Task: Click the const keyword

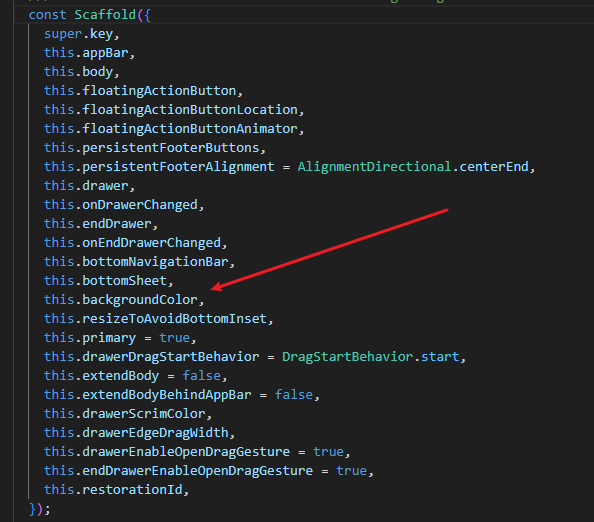Action: point(47,15)
